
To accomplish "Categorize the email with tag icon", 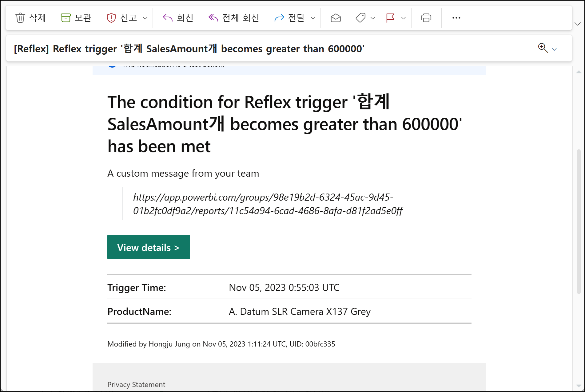I will click(x=360, y=18).
